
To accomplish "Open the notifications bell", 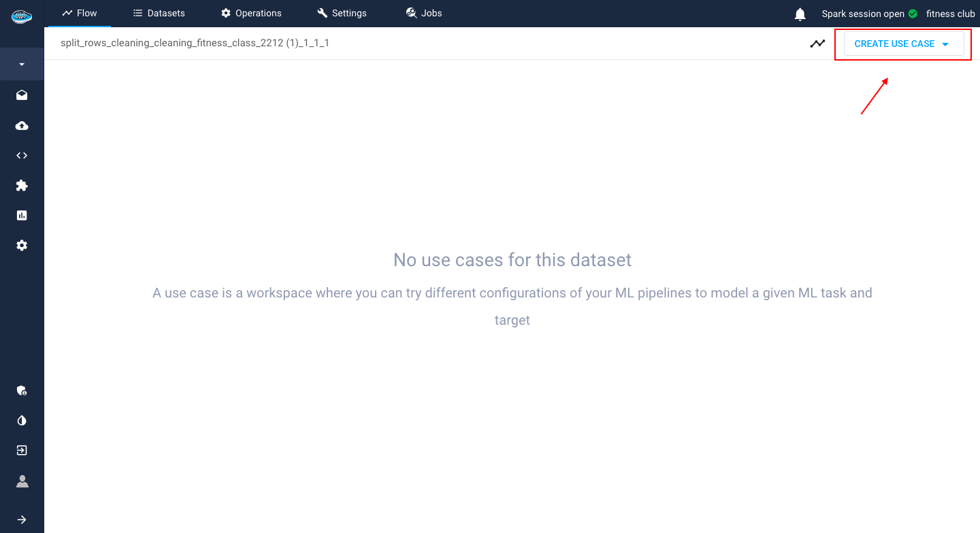I will coord(800,14).
